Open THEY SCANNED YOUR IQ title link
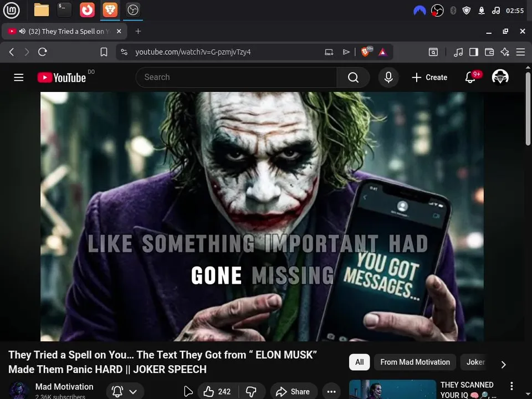This screenshot has height=399, width=532. click(467, 390)
